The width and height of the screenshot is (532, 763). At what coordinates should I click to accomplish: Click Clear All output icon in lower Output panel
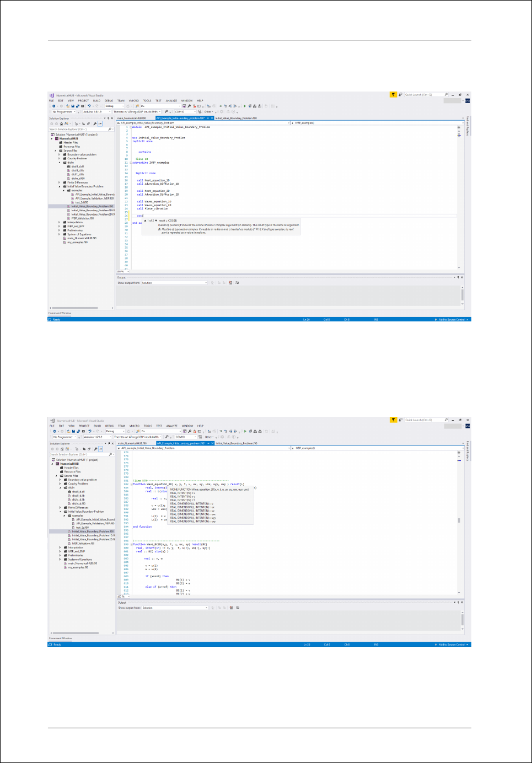click(x=231, y=608)
